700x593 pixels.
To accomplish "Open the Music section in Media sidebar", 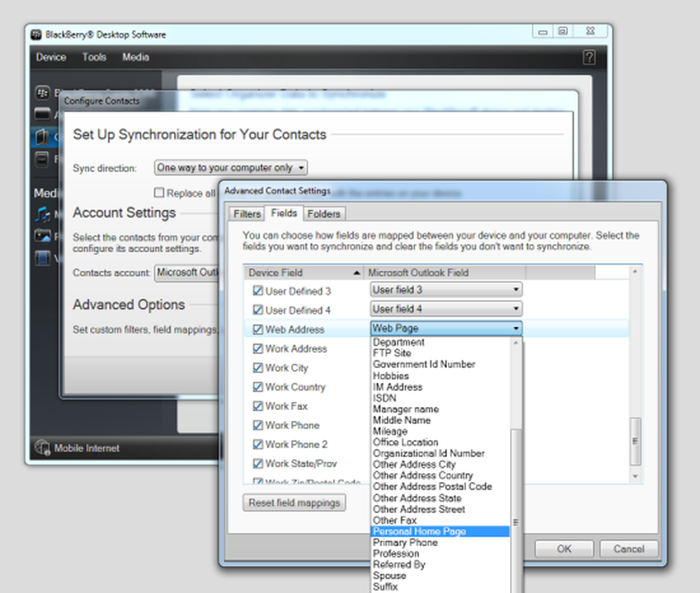I will pyautogui.click(x=43, y=214).
